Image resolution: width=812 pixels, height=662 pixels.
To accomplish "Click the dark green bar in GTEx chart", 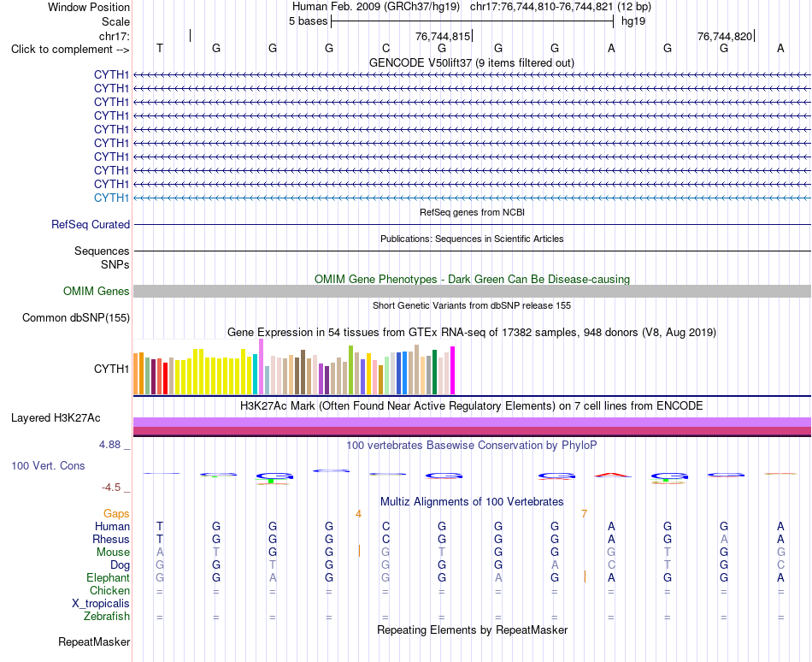I will (x=434, y=372).
